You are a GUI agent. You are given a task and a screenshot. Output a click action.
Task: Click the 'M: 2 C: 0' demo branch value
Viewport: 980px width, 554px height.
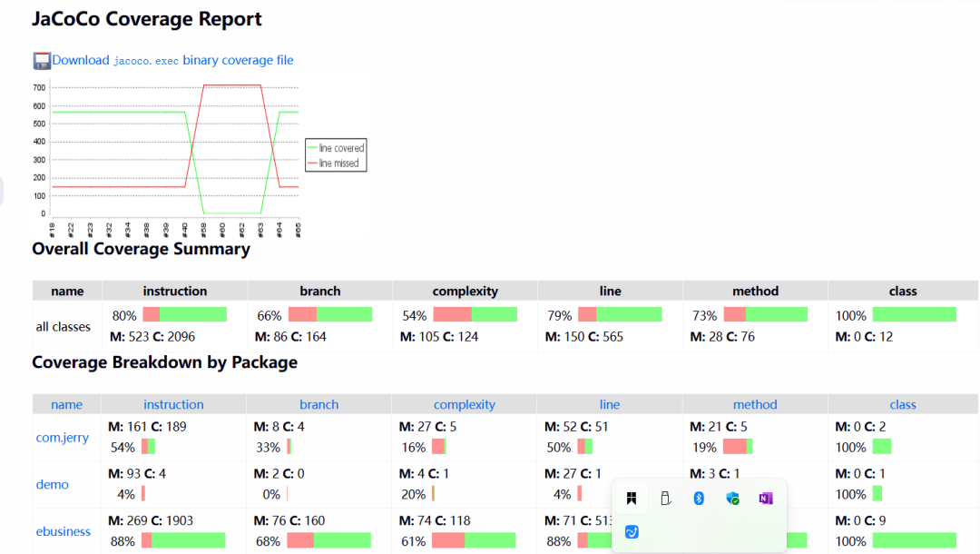(279, 473)
